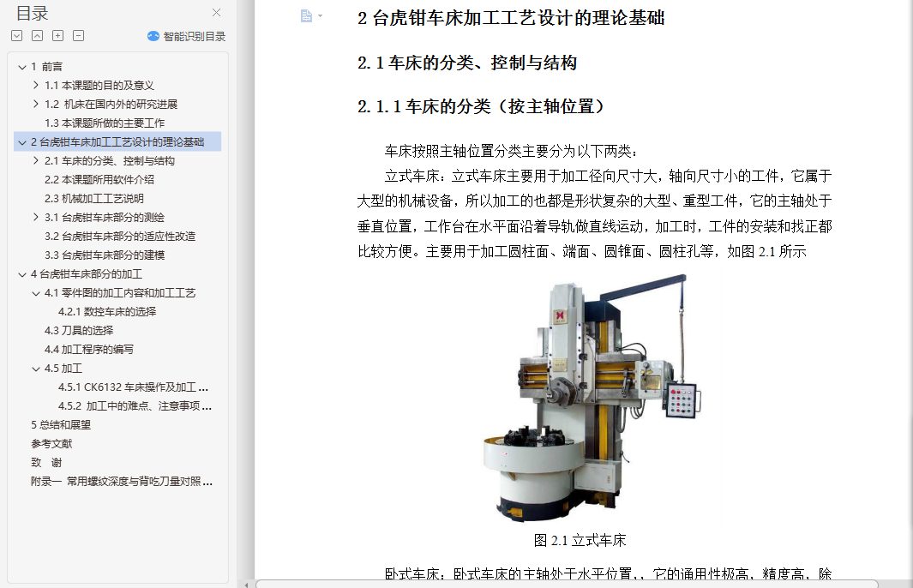Navigate to 2.2 本课题所用软件介绍
Viewport: 913px width, 588px height.
(x=99, y=180)
